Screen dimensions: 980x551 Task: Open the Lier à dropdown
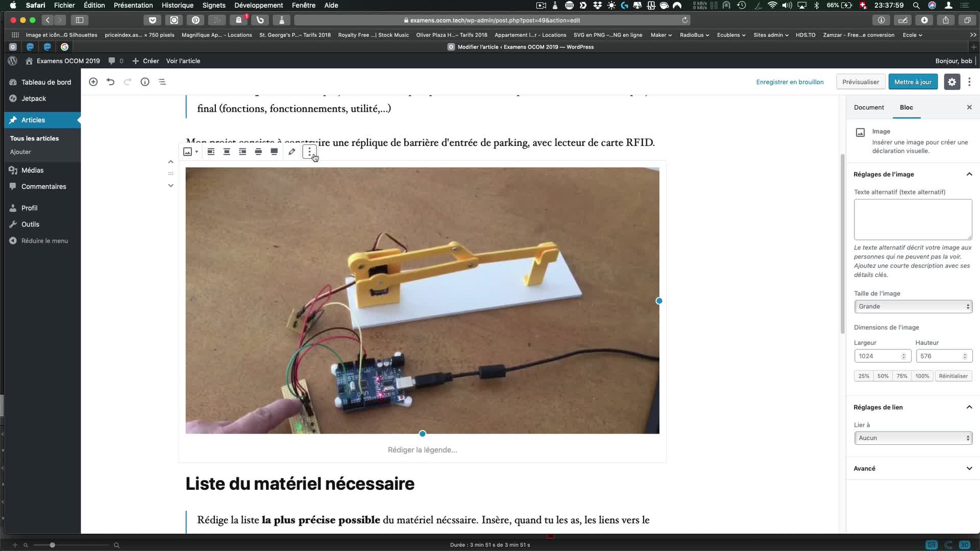[913, 438]
